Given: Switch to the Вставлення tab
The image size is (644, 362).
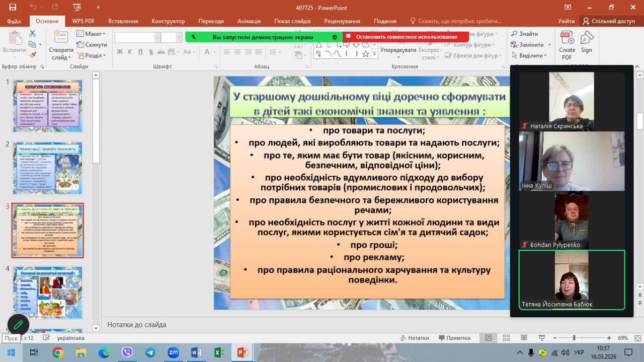Looking at the screenshot, I should coord(123,21).
